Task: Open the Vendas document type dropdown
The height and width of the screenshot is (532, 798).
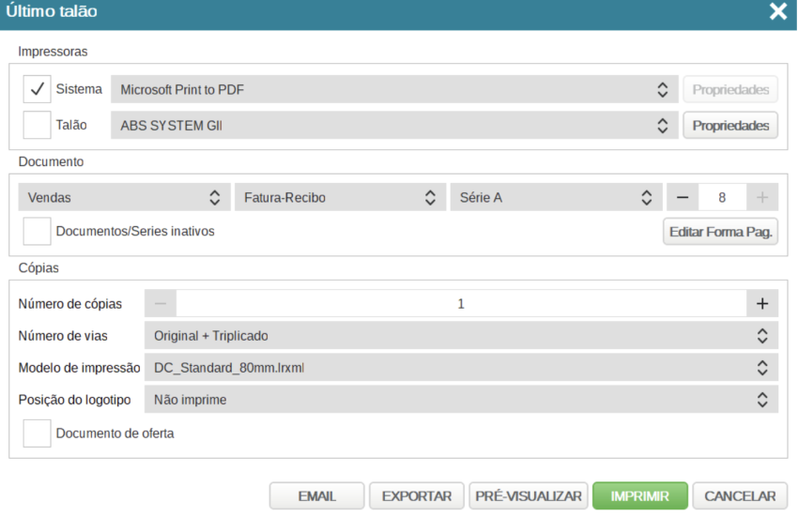Action: (123, 198)
